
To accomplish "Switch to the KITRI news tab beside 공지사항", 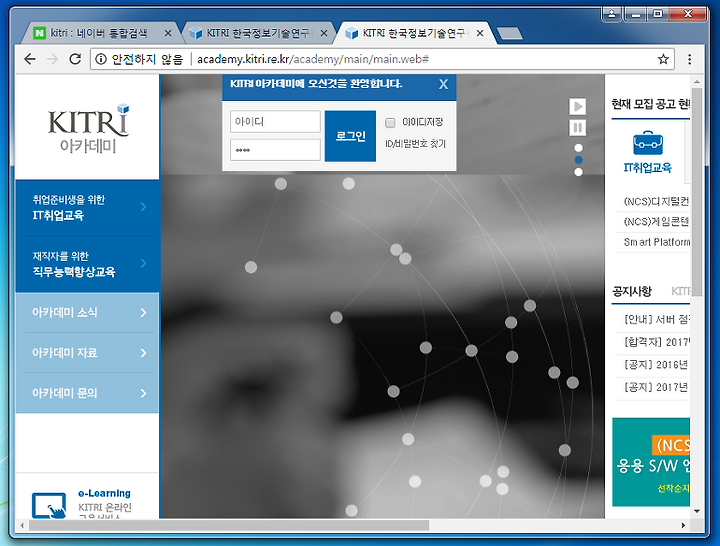I will point(681,291).
